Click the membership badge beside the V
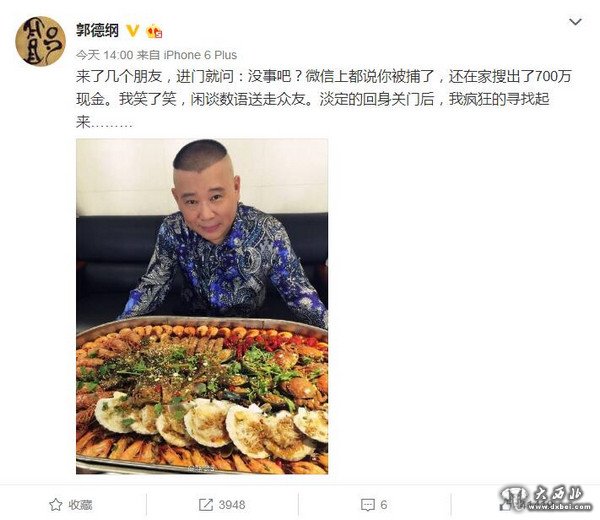The image size is (600, 520). pyautogui.click(x=154, y=31)
